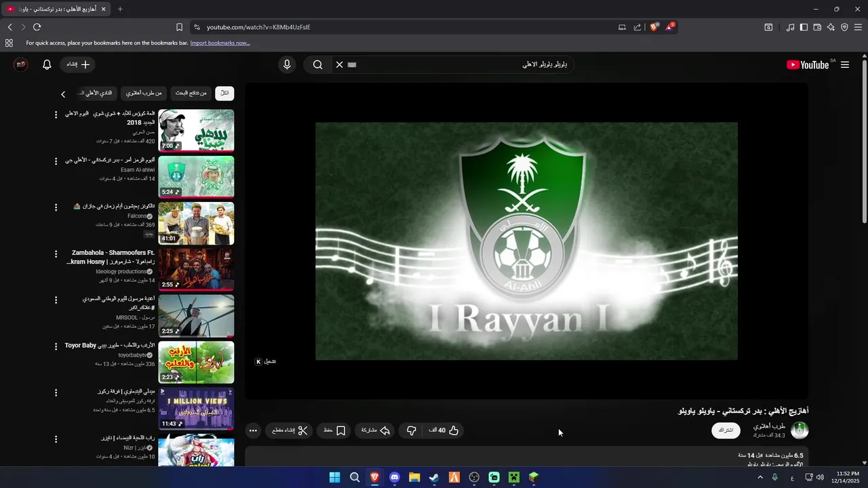868x488 pixels.
Task: Open the طرب أهلاوي channel avatar
Action: 800,430
